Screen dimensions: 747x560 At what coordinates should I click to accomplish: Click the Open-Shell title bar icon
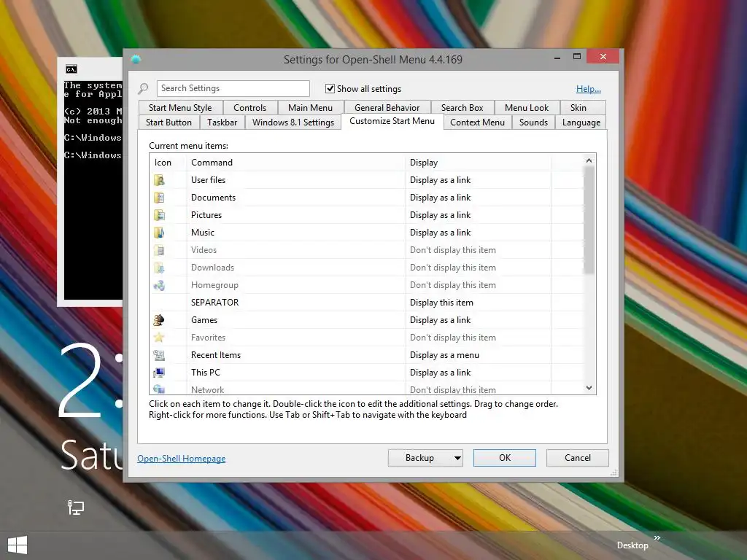click(x=136, y=60)
